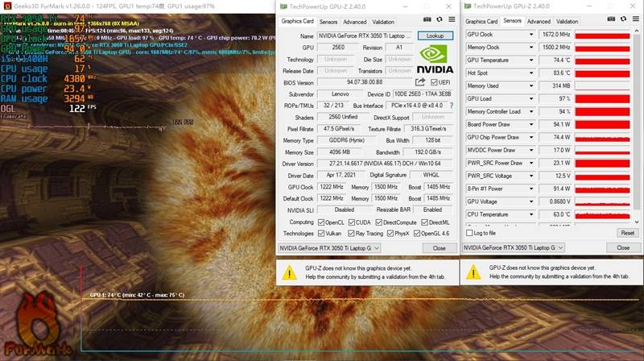Image resolution: width=644 pixels, height=361 pixels.
Task: Open the GPU Temperature sensor dropdown
Action: pos(531,60)
